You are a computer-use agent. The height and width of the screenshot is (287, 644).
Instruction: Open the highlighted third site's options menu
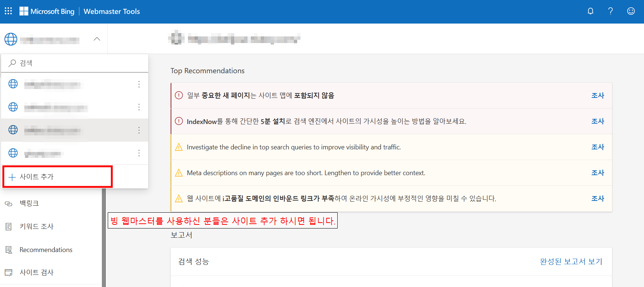(139, 130)
